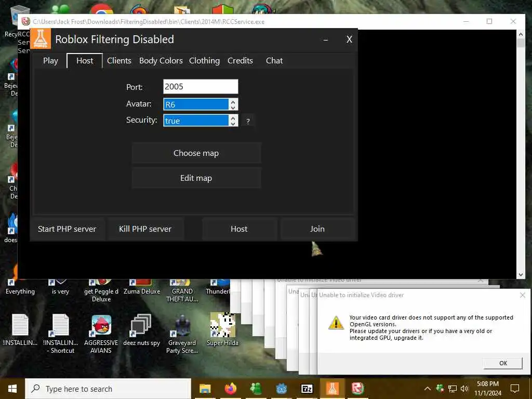The width and height of the screenshot is (532, 399).
Task: Click the Avatar spinner up arrow
Action: pyautogui.click(x=233, y=101)
